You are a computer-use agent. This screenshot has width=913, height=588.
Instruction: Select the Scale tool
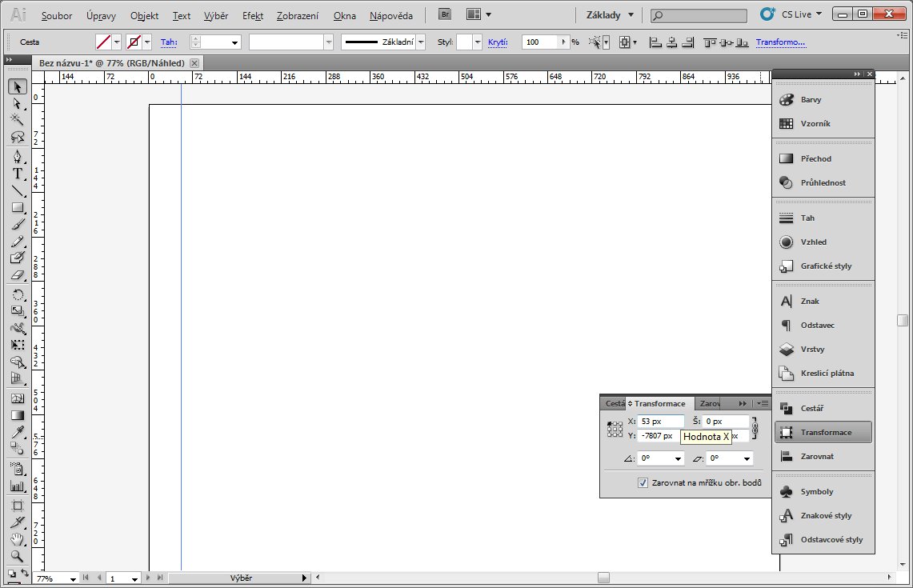click(18, 311)
